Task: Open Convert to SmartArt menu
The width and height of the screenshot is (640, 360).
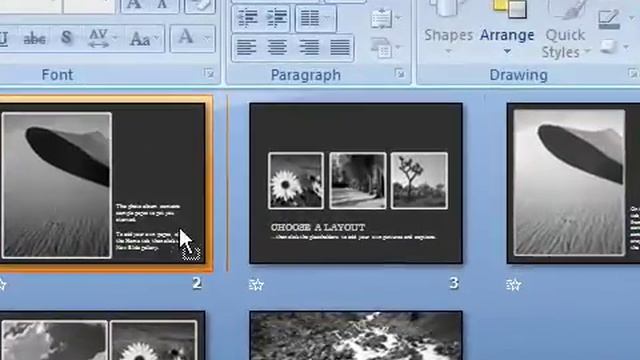Action: [386, 48]
